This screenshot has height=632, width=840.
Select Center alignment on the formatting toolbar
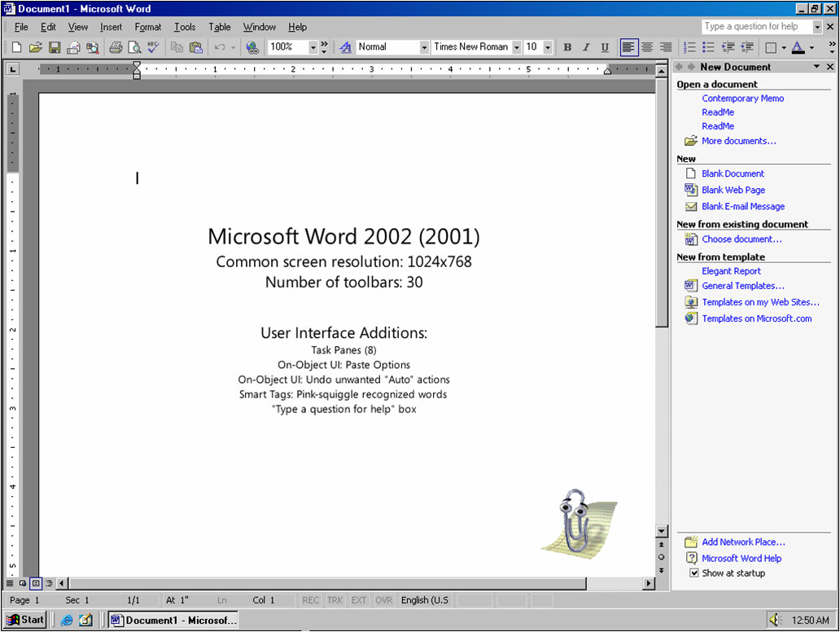(x=645, y=47)
